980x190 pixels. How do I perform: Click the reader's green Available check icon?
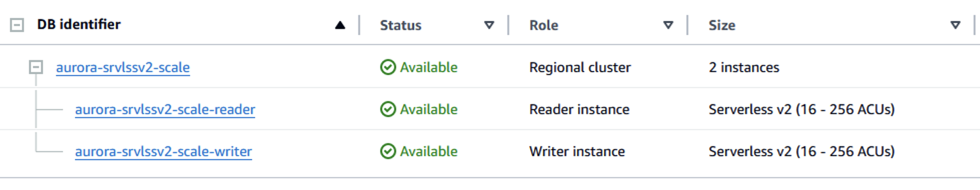click(388, 109)
